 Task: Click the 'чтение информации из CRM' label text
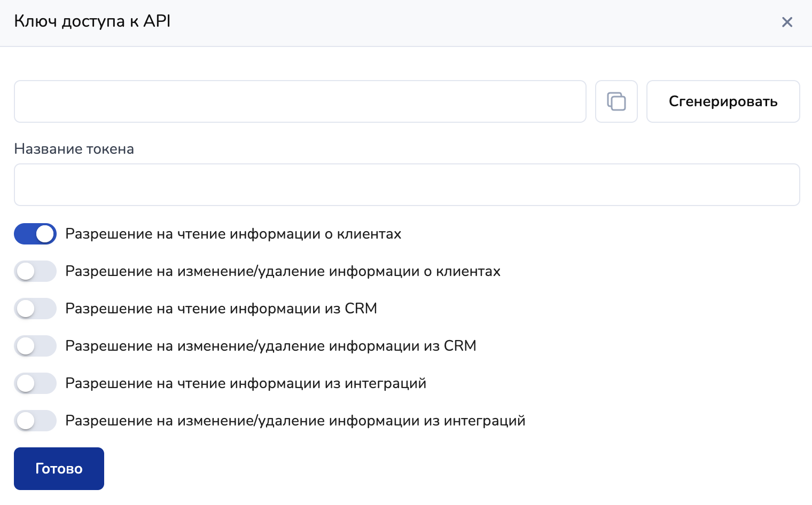221,309
